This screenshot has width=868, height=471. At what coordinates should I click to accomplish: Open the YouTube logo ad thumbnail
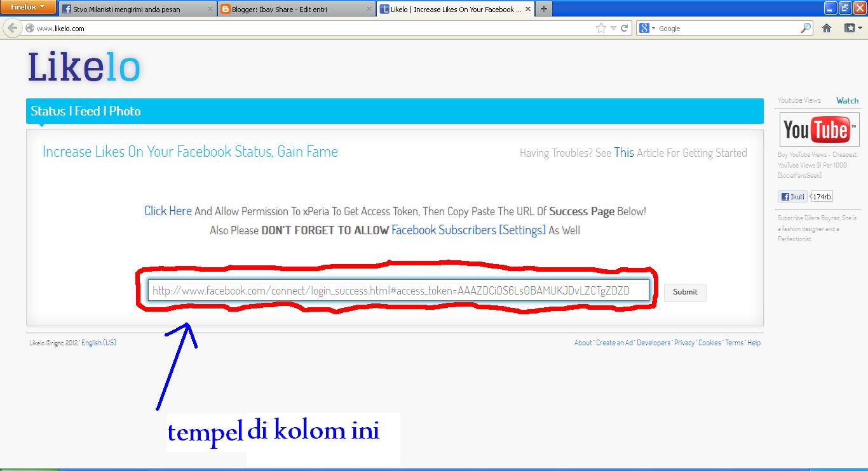818,130
